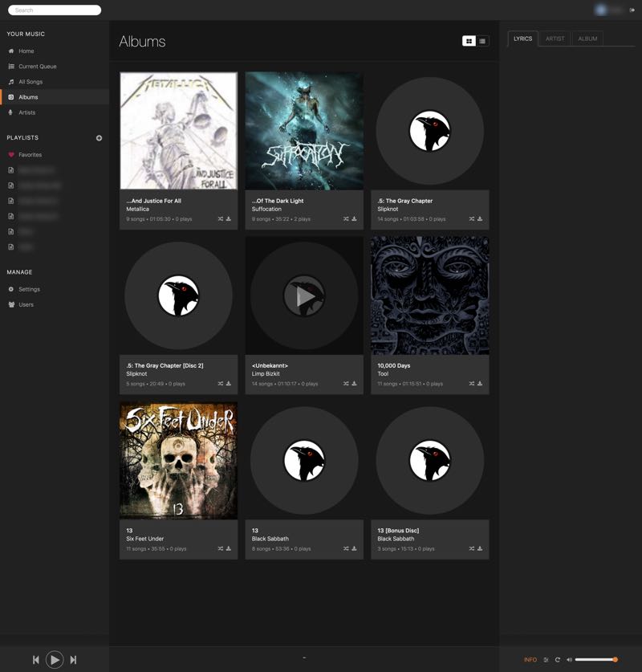Click the '14 songs • 01:03:58 • 0 plays' text
Viewport: 642px width, 672px height.
[412, 219]
